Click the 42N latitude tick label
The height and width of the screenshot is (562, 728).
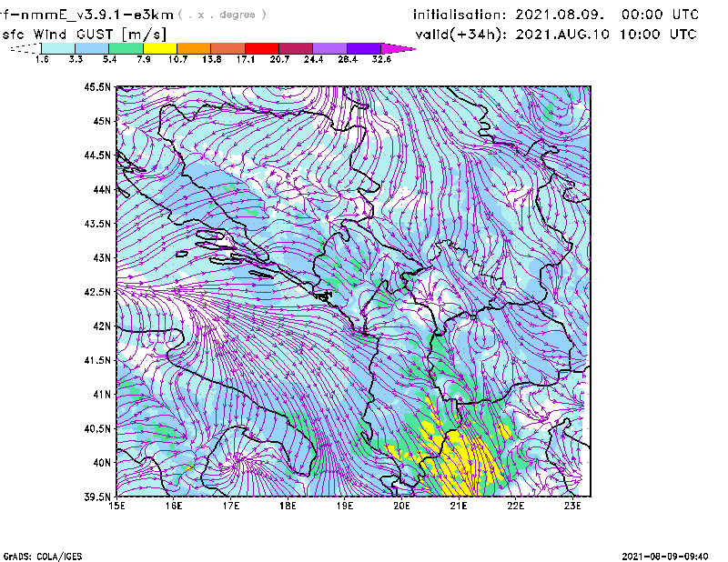coord(100,326)
